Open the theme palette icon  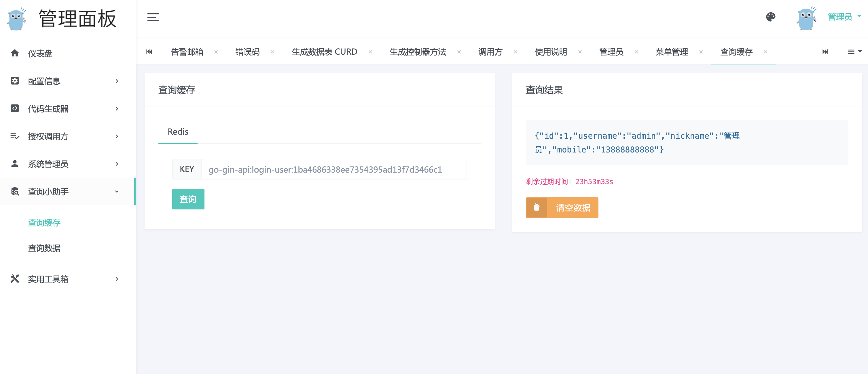coord(771,17)
